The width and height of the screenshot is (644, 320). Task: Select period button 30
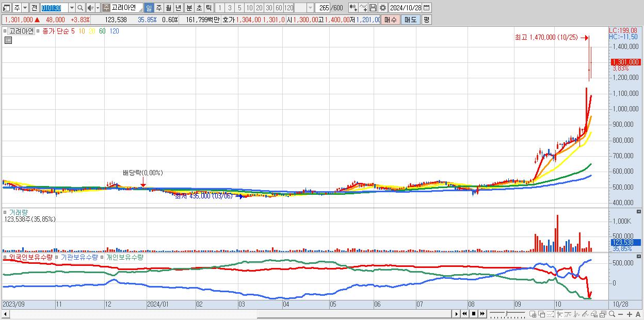269,8
